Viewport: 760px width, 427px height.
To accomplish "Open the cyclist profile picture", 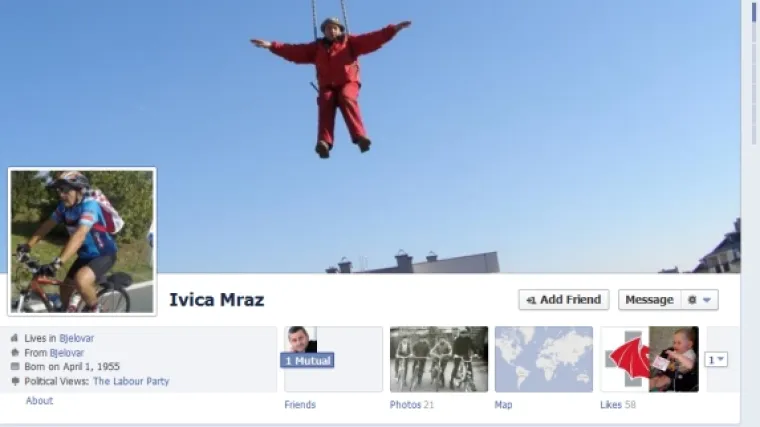I will click(82, 241).
